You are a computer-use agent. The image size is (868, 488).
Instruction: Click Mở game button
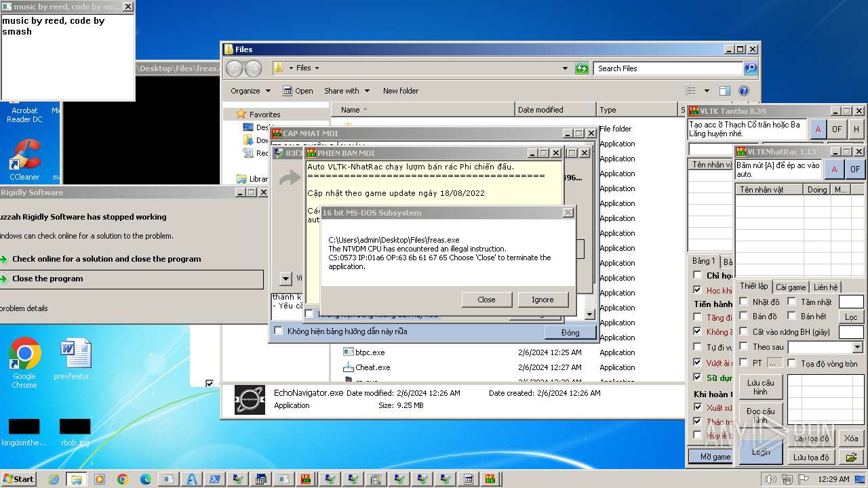(x=711, y=457)
